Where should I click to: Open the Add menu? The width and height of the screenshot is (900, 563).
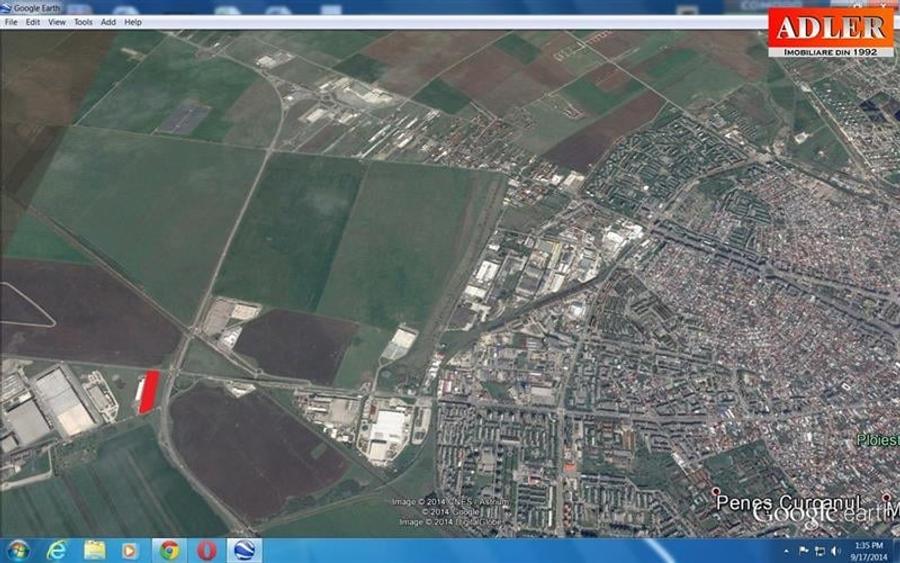click(108, 22)
